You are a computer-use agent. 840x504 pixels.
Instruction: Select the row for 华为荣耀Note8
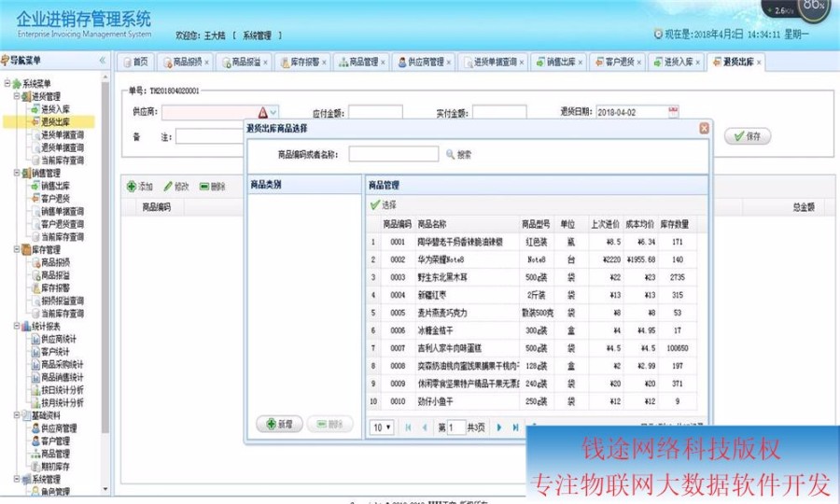pos(531,259)
